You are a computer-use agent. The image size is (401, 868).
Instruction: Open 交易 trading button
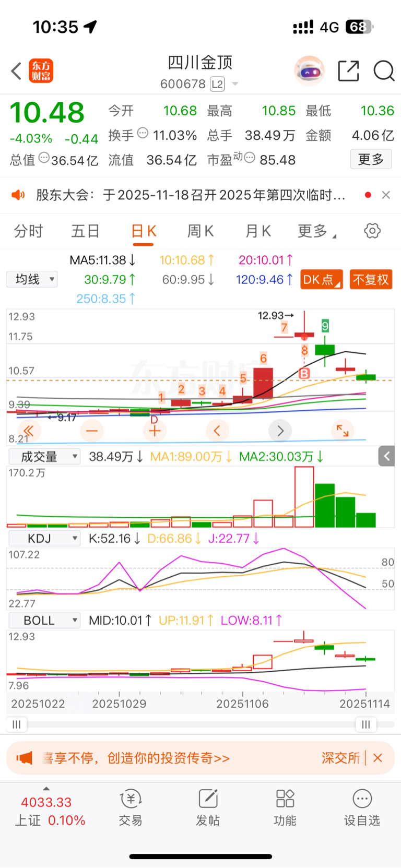click(x=131, y=807)
